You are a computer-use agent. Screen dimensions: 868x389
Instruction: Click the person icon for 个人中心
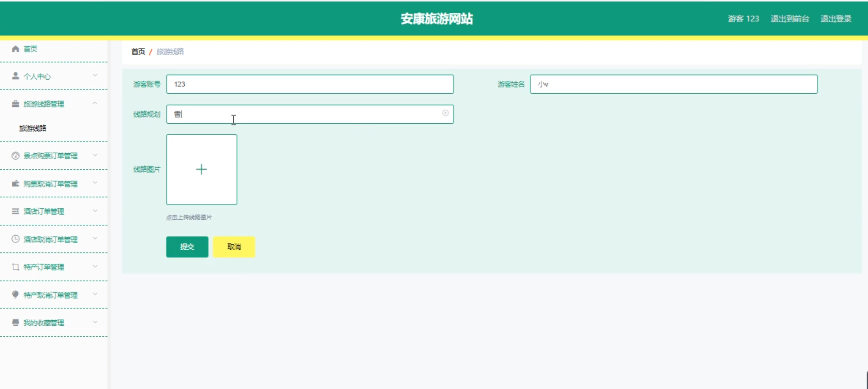coord(15,76)
